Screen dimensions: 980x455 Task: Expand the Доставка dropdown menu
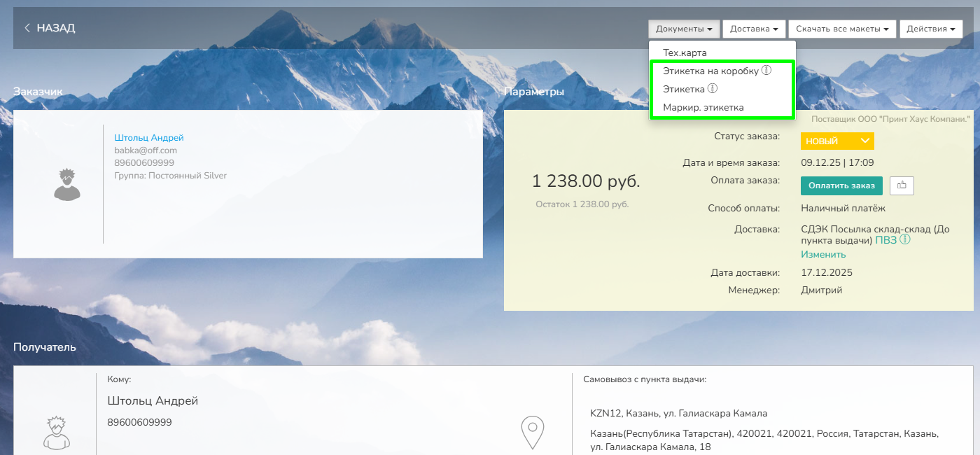[x=754, y=29]
